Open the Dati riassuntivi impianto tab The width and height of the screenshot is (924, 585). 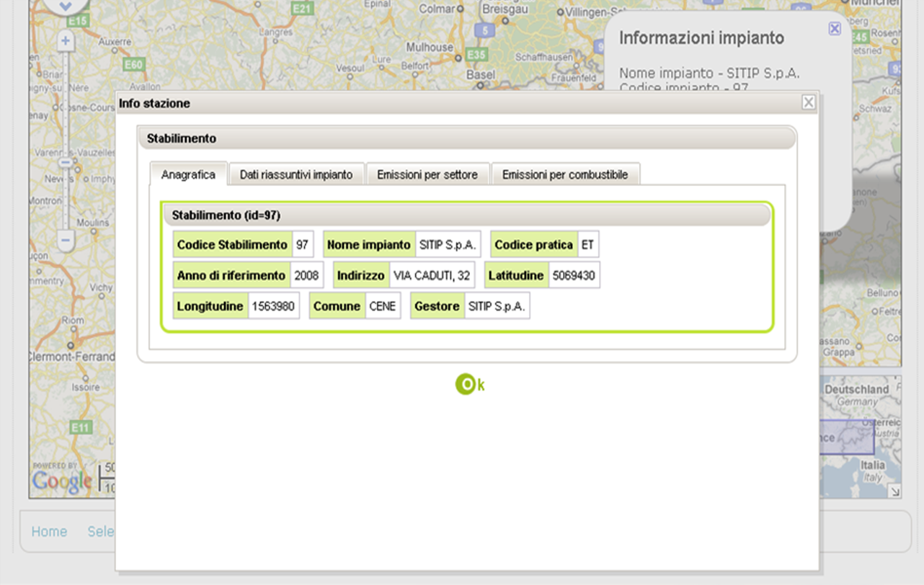296,174
